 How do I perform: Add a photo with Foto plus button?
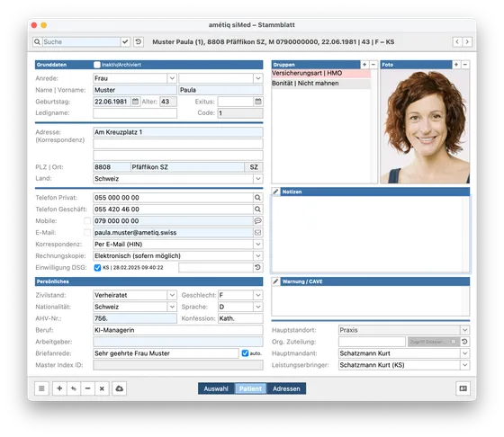456,65
